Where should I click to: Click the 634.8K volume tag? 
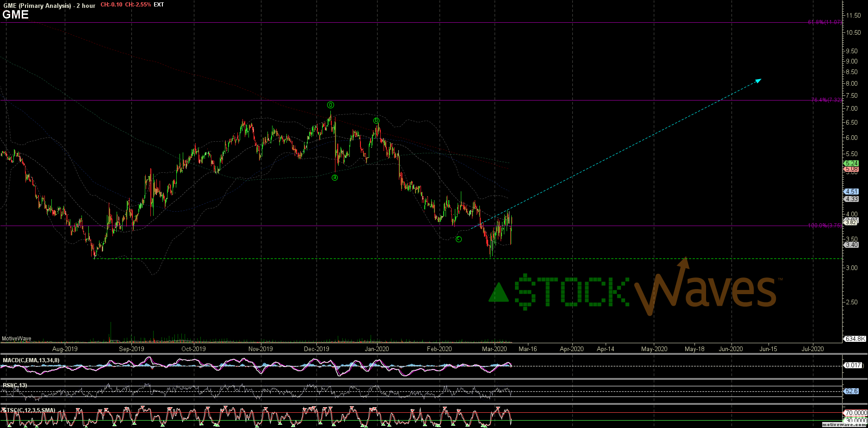click(x=855, y=339)
